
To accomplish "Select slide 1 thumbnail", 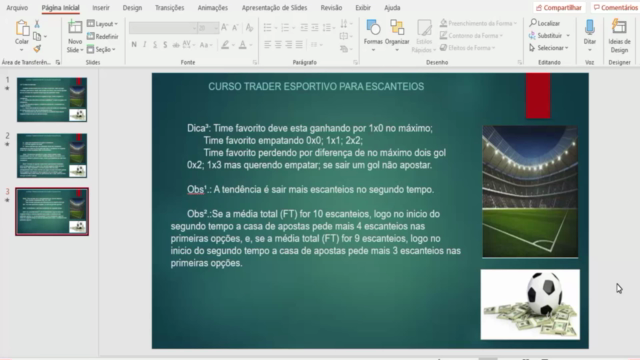I will click(x=52, y=100).
